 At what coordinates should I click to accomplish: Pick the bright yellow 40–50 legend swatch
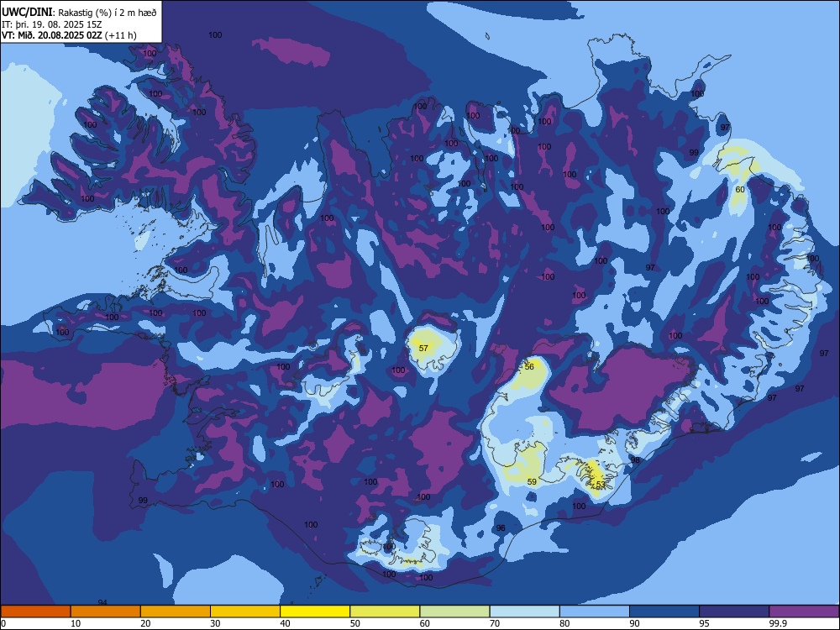[315, 612]
